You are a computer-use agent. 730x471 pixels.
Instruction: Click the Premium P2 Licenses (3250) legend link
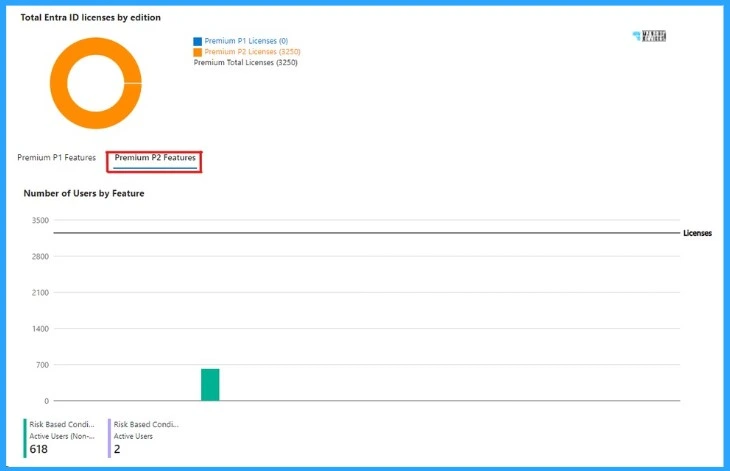click(252, 52)
